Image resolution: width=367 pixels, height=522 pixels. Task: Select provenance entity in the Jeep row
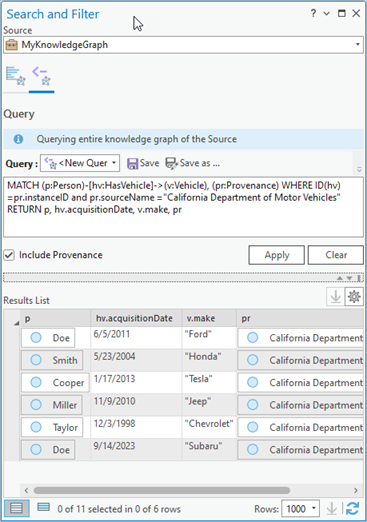301,405
